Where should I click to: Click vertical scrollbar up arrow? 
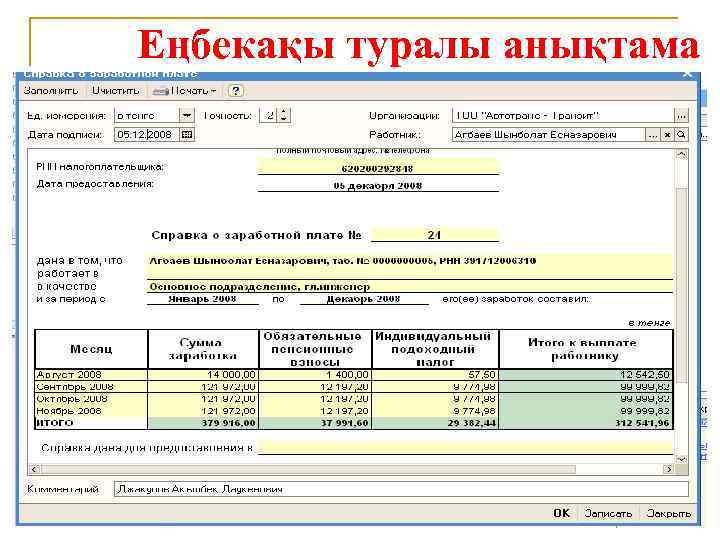pyautogui.click(x=681, y=155)
